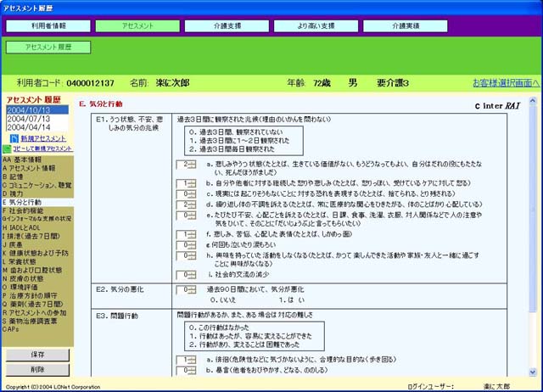Click the scroll-down arrow of the form
This screenshot has height=392, width=543.
(x=535, y=372)
